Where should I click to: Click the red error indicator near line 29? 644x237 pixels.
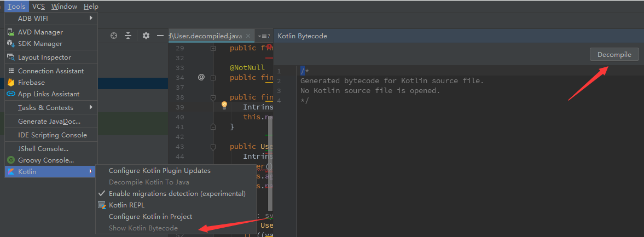269,47
